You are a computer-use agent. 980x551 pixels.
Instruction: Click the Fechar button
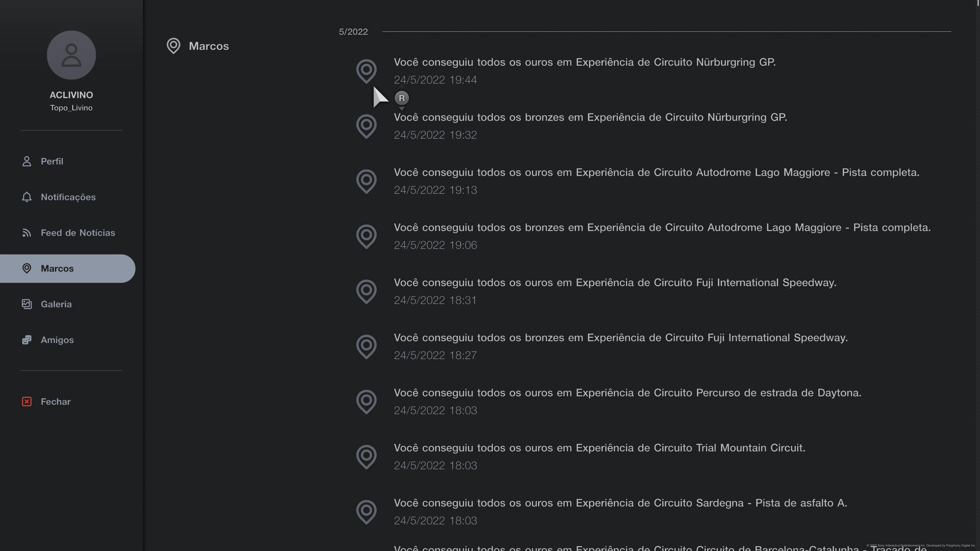68,402
